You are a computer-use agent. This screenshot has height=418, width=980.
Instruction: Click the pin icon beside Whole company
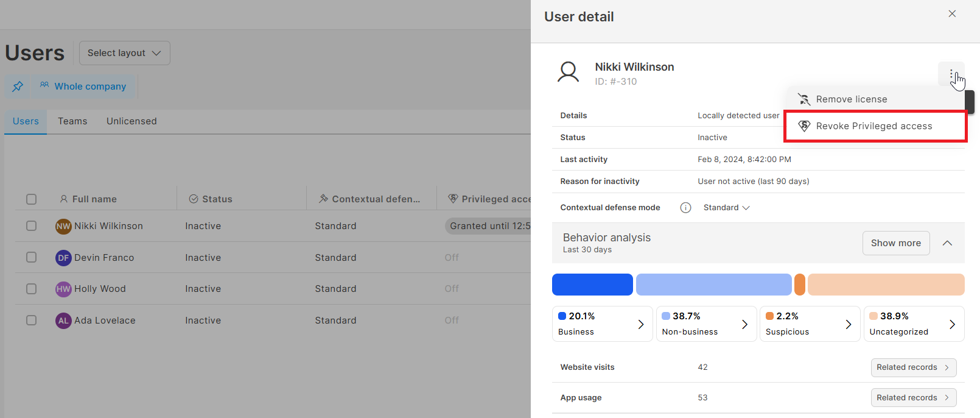tap(18, 87)
